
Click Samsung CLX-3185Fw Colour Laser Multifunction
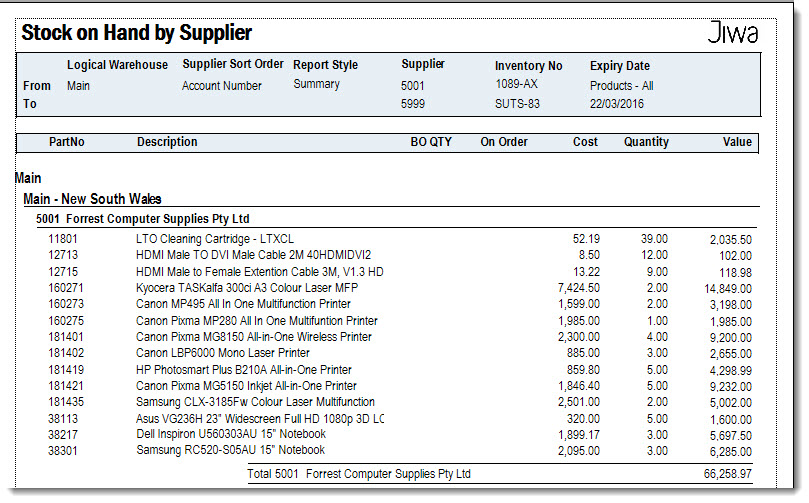[255, 402]
